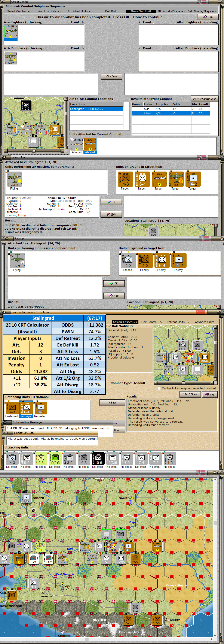Click Air-to-air minimap scroll-up arrow
The width and height of the screenshot is (224, 644).
point(66,99)
